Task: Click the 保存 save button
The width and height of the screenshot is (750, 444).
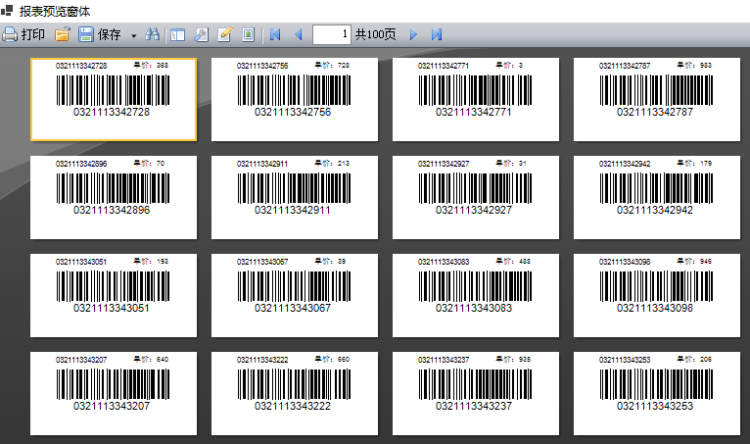Action: pos(98,34)
